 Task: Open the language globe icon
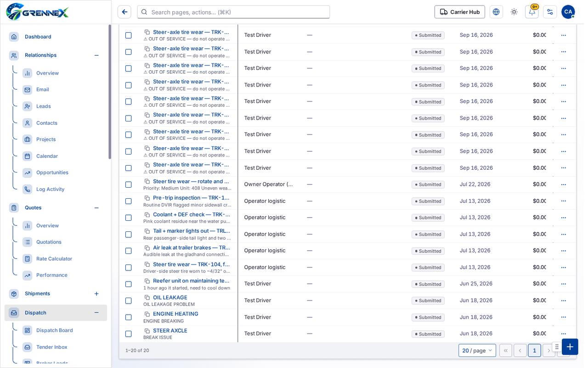tap(496, 12)
